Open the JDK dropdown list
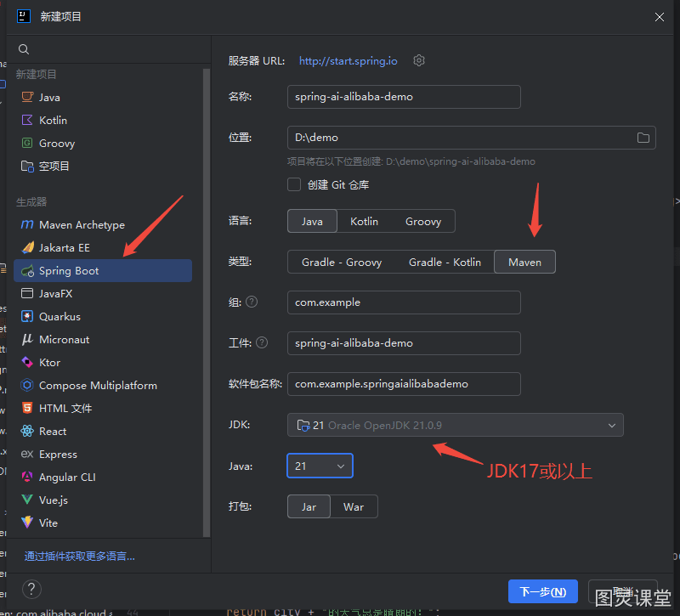 pyautogui.click(x=456, y=425)
